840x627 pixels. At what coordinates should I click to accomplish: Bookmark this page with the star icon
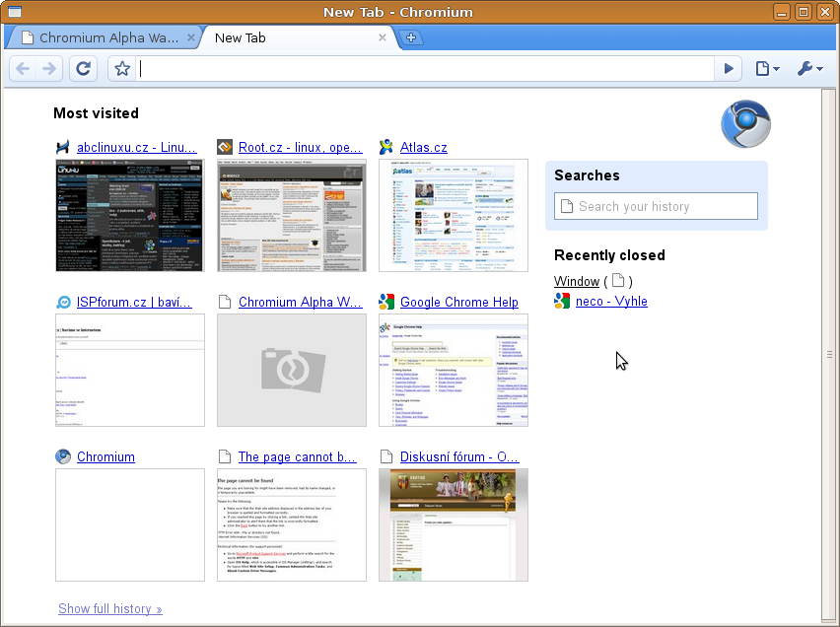[122, 69]
